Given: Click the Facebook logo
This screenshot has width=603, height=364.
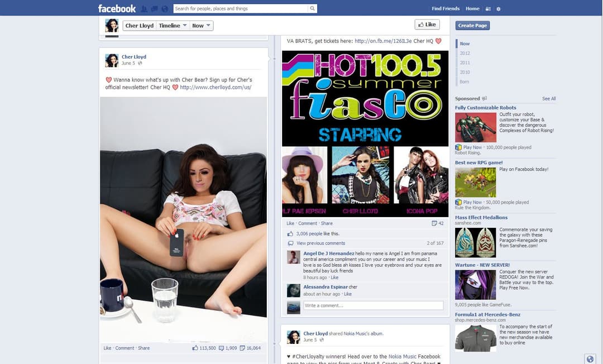Looking at the screenshot, I should coord(116,8).
